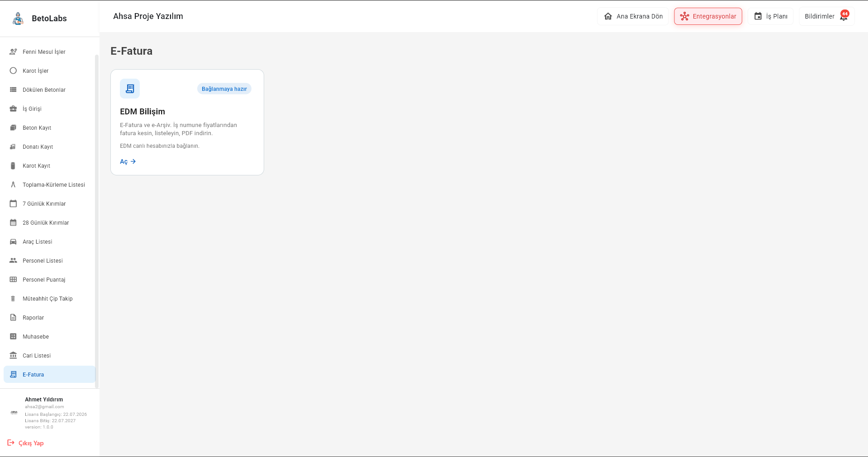Select the Dökülen Betonlar list icon
This screenshot has width=868, height=457.
tap(13, 90)
